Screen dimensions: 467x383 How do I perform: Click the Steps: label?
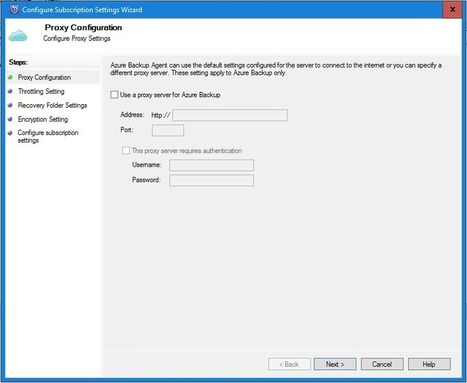coord(18,62)
